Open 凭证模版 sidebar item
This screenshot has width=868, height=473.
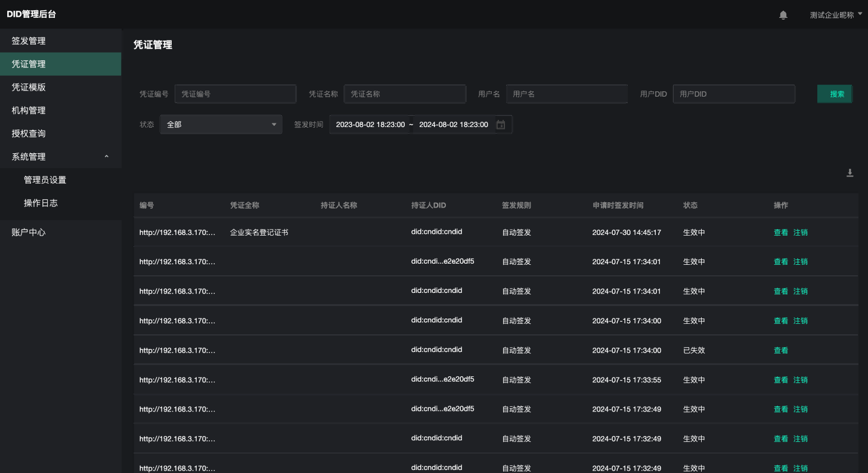(x=29, y=87)
